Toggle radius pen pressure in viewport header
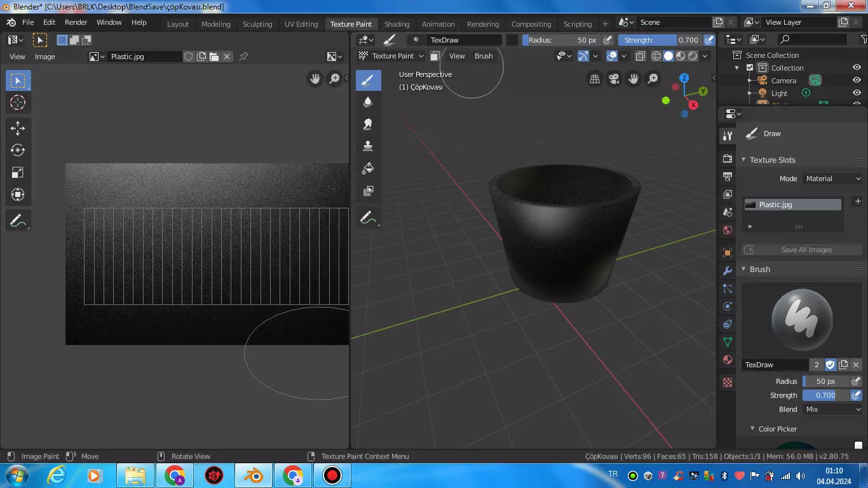The height and width of the screenshot is (488, 868). [x=608, y=40]
